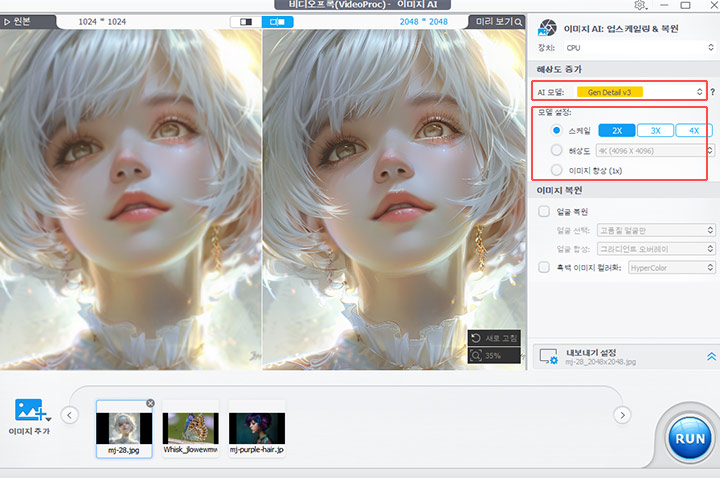This screenshot has height=478, width=720.
Task: Click the mj-28_2048x2048.jpg export filename
Action: pyautogui.click(x=601, y=362)
